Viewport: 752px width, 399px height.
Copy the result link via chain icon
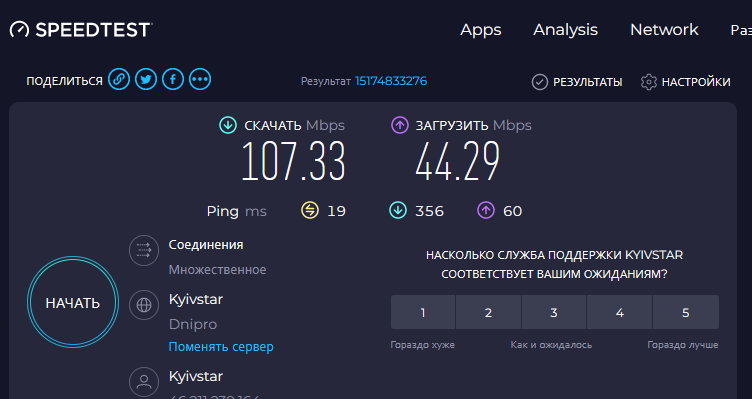[119, 79]
